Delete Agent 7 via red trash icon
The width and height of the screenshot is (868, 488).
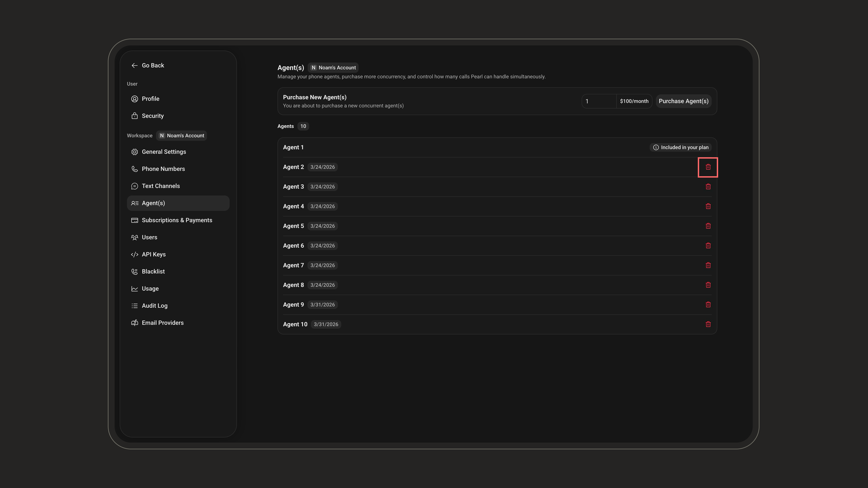coord(708,265)
